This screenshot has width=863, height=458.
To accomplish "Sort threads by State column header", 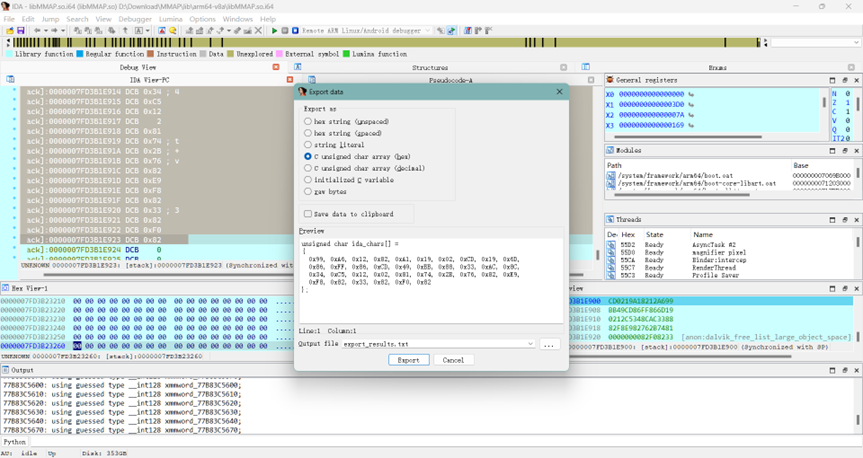I will pyautogui.click(x=654, y=235).
